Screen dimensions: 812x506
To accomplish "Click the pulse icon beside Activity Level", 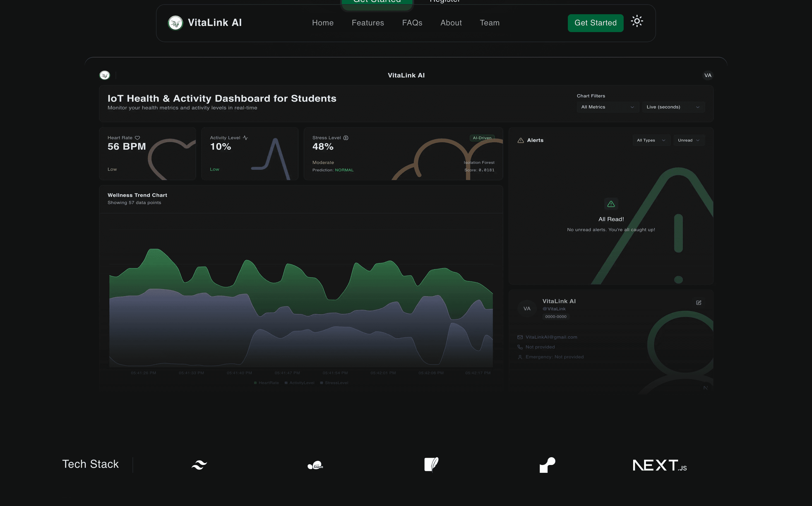I will (245, 138).
